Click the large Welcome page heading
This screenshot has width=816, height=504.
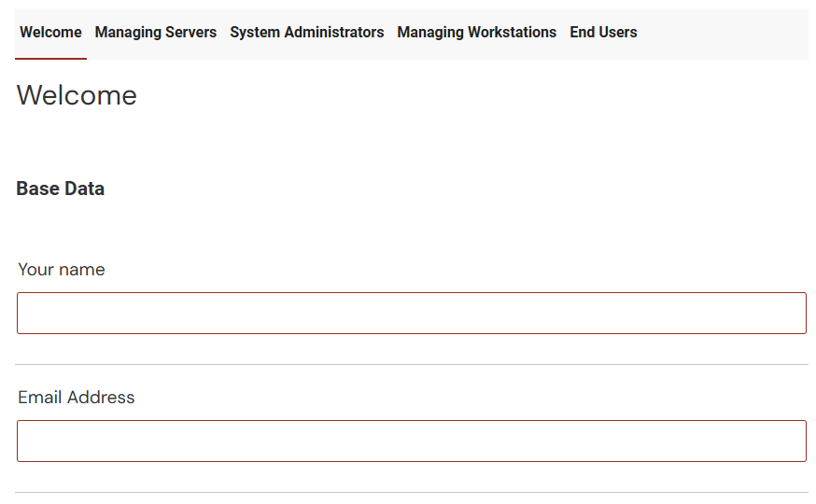tap(77, 95)
